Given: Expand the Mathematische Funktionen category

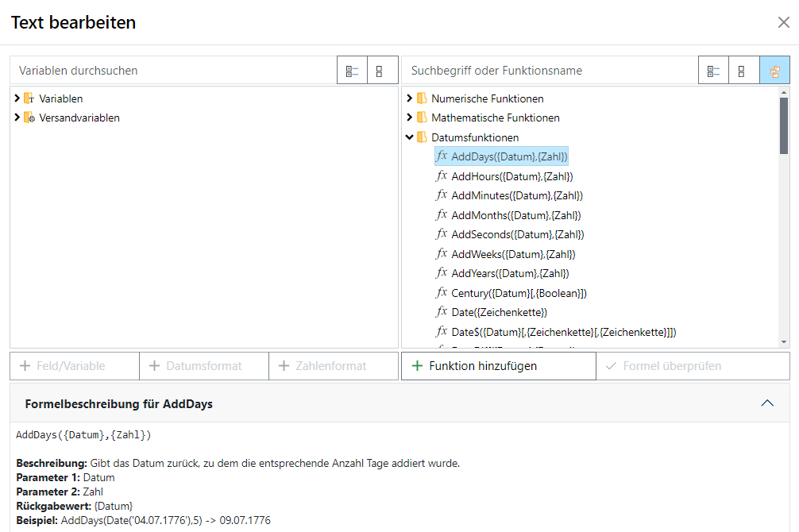Looking at the screenshot, I should (x=410, y=118).
